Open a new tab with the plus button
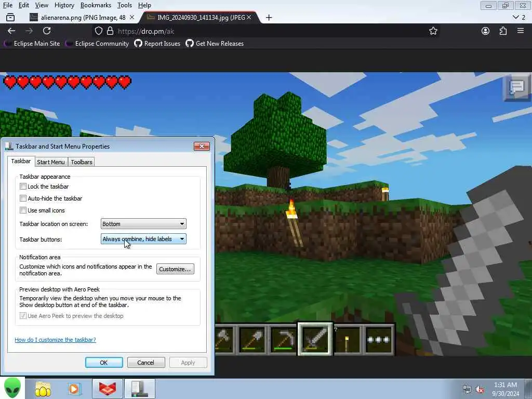532x399 pixels. pyautogui.click(x=269, y=17)
